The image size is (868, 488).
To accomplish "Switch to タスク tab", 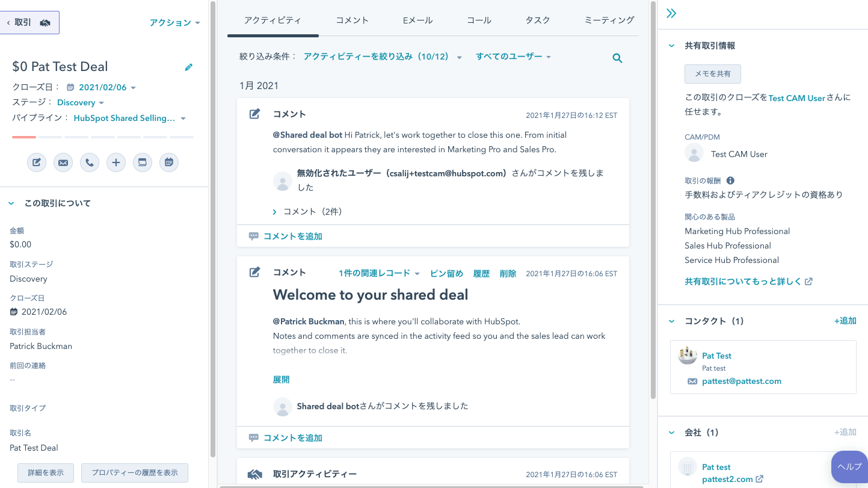I will (538, 20).
